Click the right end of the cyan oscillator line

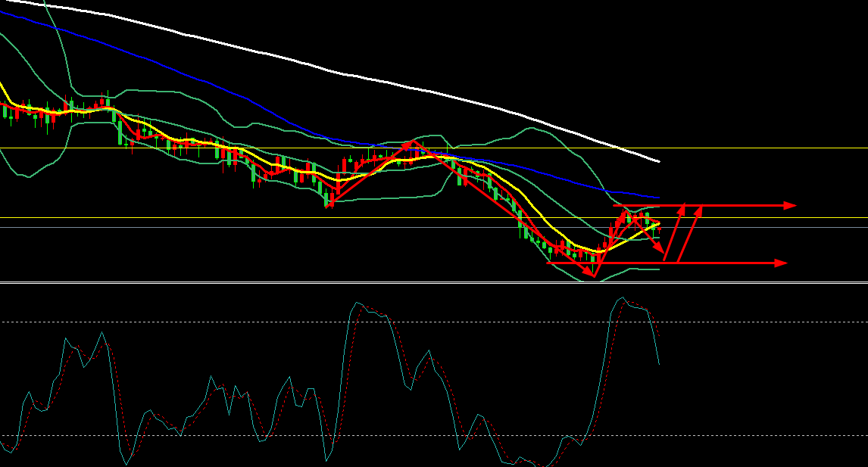coord(658,364)
